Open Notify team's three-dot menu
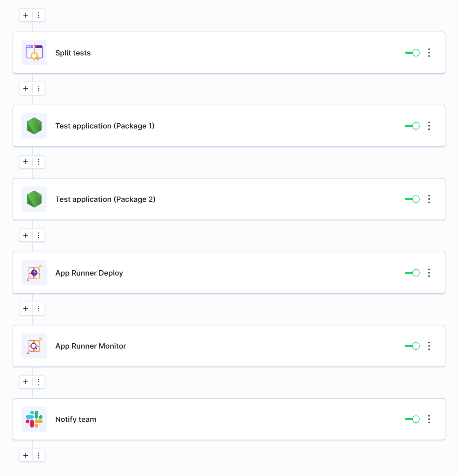The image size is (458, 476). pyautogui.click(x=429, y=419)
